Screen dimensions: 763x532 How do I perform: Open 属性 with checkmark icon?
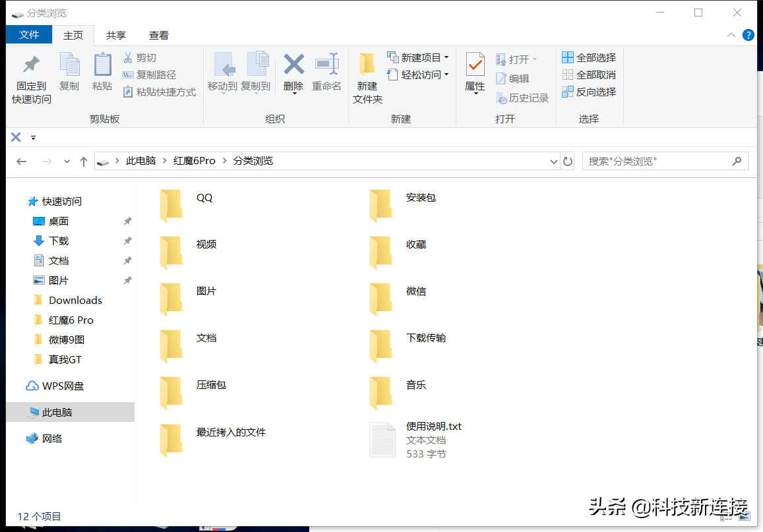point(475,72)
